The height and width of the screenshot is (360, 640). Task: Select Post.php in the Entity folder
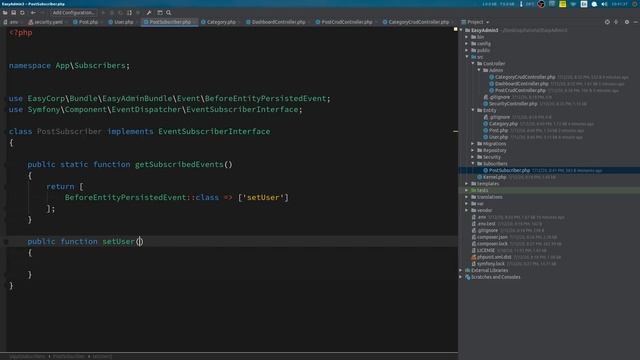(x=498, y=130)
